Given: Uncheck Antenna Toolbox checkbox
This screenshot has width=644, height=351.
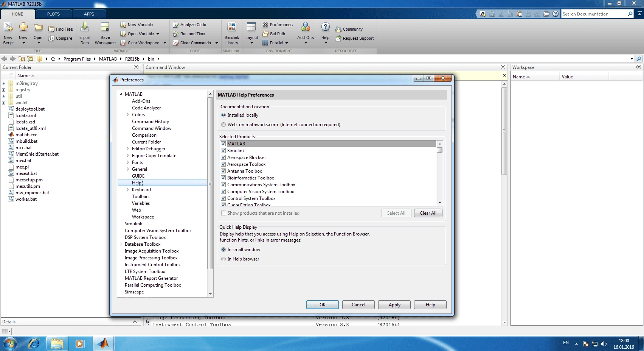Looking at the screenshot, I should [x=223, y=171].
